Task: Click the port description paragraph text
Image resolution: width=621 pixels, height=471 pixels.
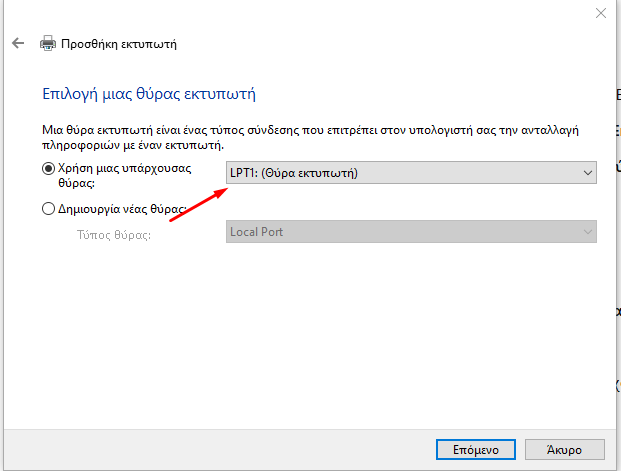Action: tap(310, 137)
